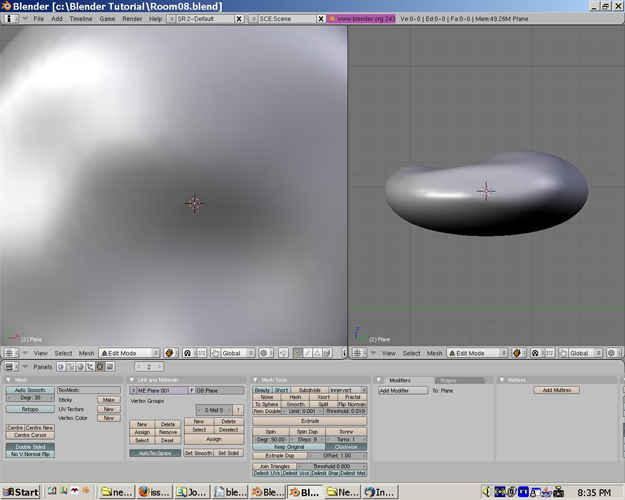
Task: Click the Degr 90.00 spin degree slider
Action: (x=270, y=439)
